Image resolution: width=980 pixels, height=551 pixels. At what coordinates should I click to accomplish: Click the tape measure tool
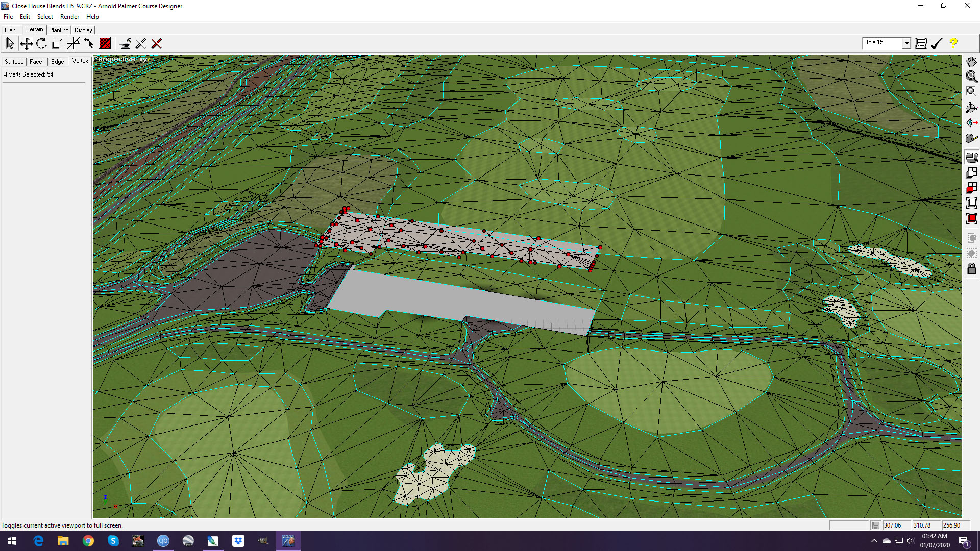point(971,138)
